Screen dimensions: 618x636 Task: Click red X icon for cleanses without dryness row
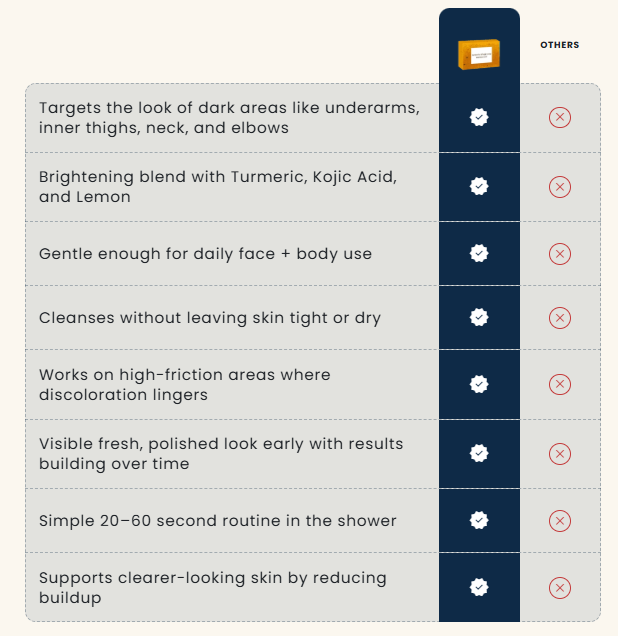coord(560,318)
